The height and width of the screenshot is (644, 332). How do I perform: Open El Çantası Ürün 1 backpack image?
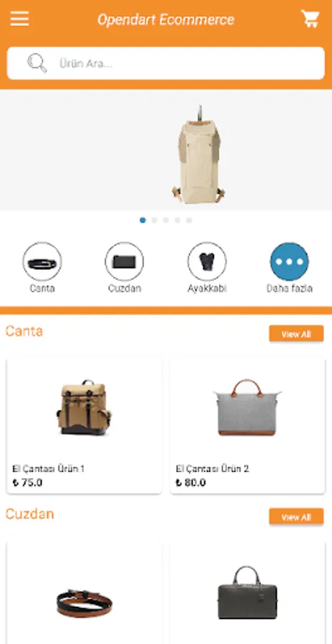click(x=84, y=407)
